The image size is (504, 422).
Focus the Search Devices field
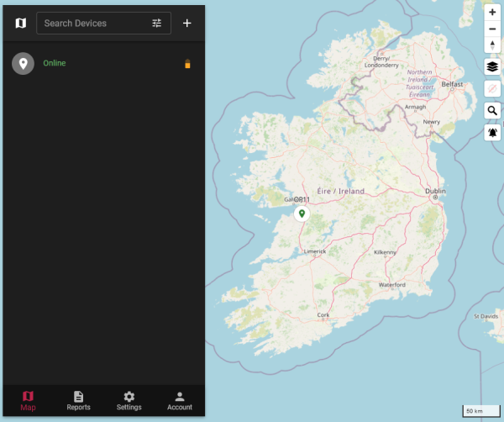click(103, 24)
